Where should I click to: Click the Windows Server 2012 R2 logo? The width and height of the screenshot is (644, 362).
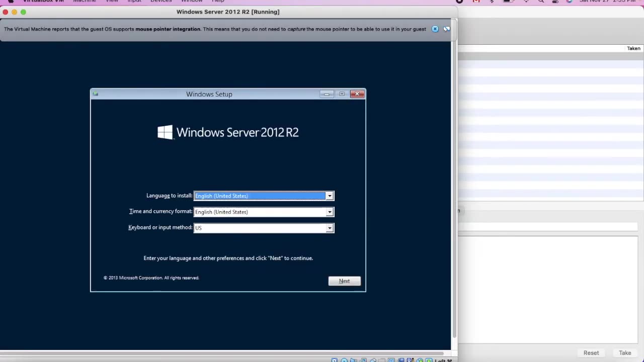coord(228,132)
